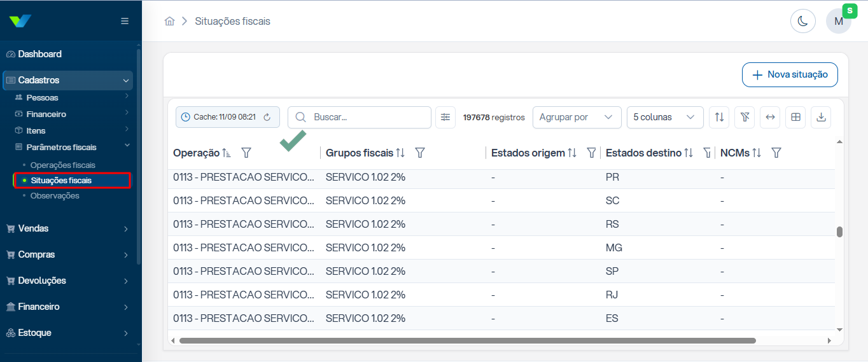Select Situações fiscais sidebar item
Screen dimensions: 868x362
(x=73, y=181)
